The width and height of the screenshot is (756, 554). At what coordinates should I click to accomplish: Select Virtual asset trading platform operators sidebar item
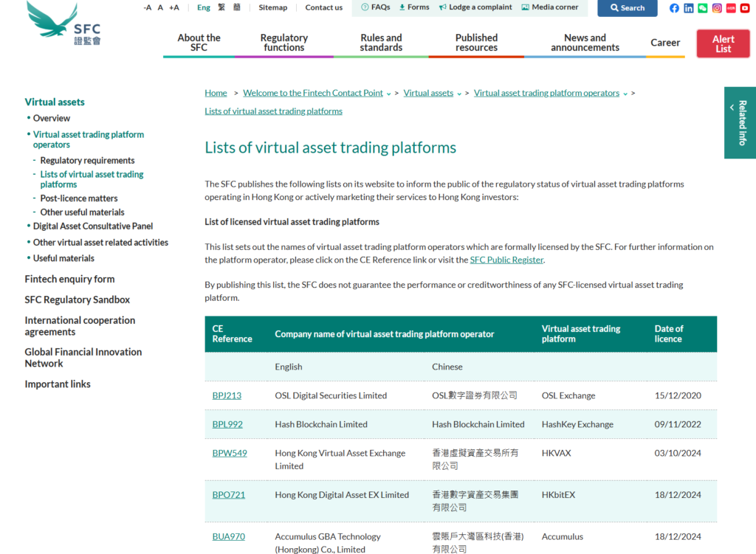pos(89,139)
